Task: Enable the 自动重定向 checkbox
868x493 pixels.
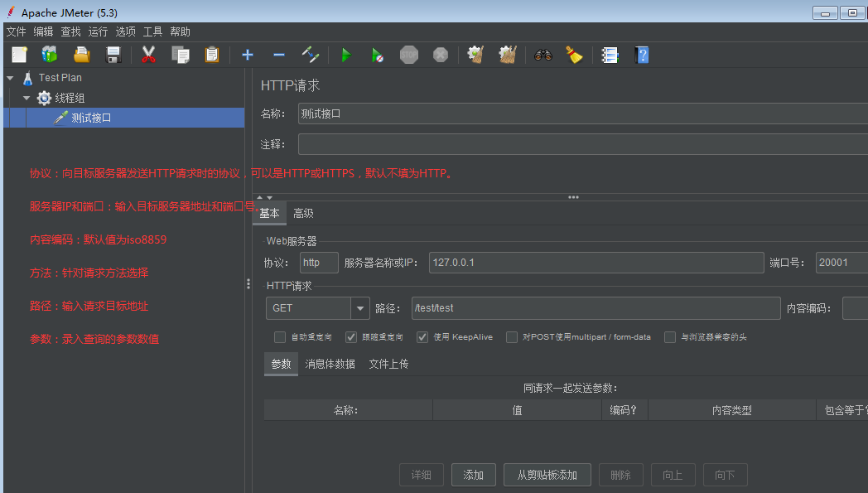Action: pyautogui.click(x=280, y=336)
